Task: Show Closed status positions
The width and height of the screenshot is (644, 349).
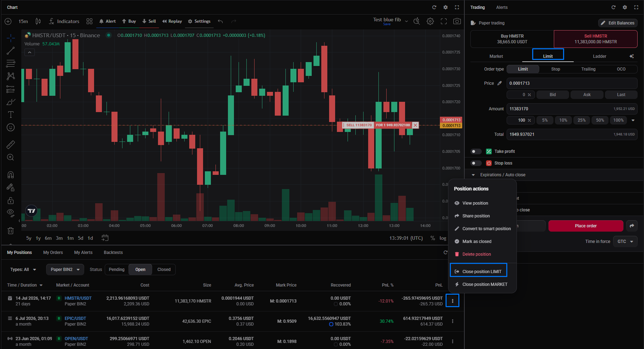Action: click(164, 270)
